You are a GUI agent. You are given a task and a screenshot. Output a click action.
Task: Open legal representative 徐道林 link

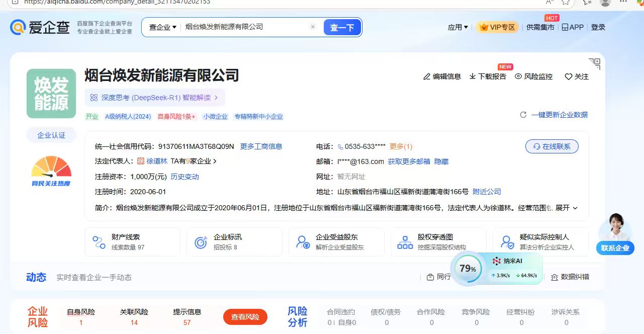157,161
